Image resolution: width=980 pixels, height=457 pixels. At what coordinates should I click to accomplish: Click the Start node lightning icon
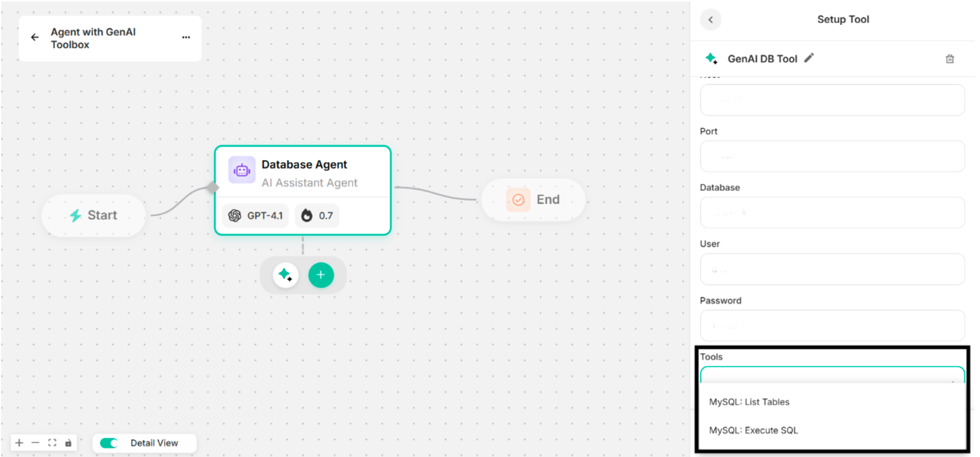pyautogui.click(x=75, y=215)
